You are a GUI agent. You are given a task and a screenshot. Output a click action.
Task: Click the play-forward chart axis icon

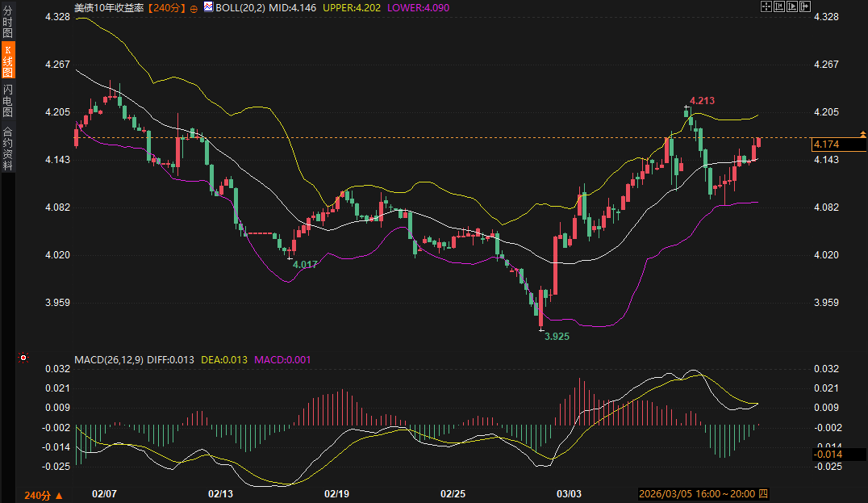792,6
